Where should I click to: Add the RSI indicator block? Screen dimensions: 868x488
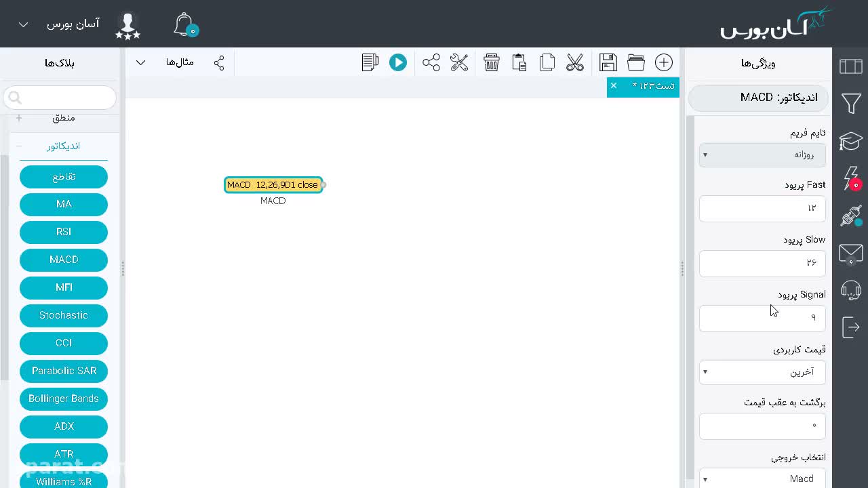(64, 232)
